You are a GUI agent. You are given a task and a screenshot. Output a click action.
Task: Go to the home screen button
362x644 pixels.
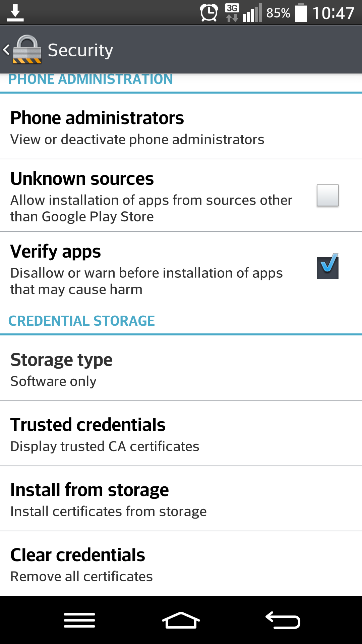(x=181, y=620)
